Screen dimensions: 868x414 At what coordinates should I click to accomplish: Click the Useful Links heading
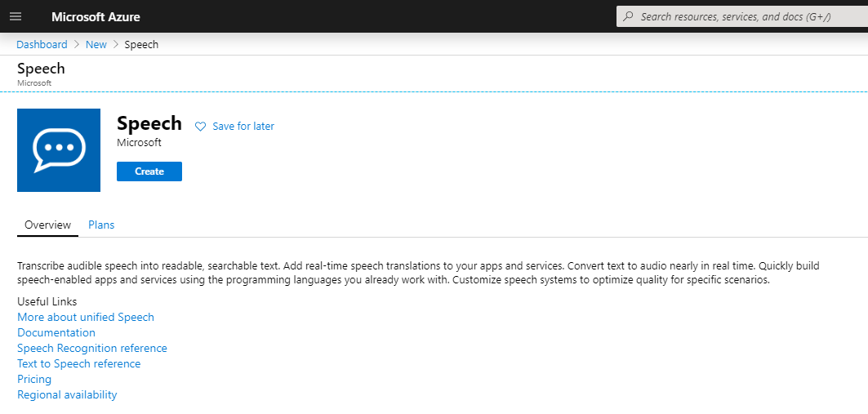pyautogui.click(x=47, y=301)
